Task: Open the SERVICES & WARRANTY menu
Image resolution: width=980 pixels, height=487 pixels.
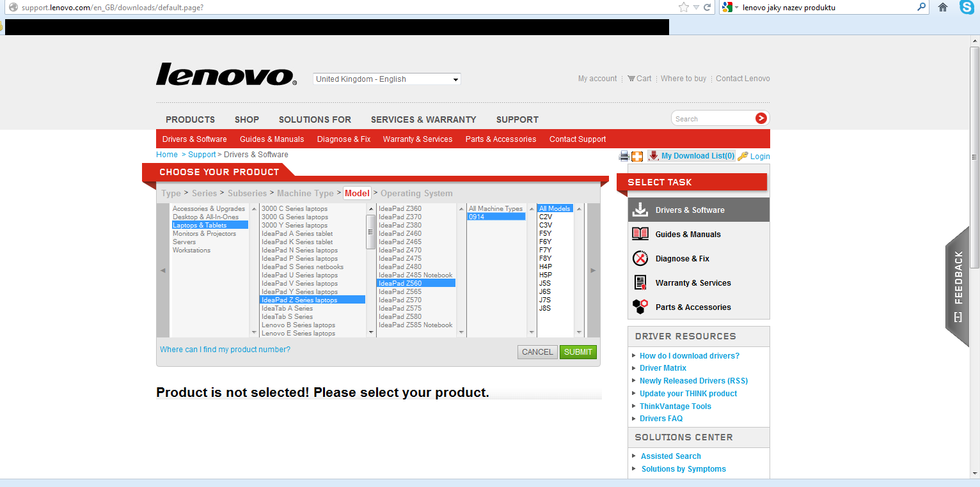Action: pos(423,120)
